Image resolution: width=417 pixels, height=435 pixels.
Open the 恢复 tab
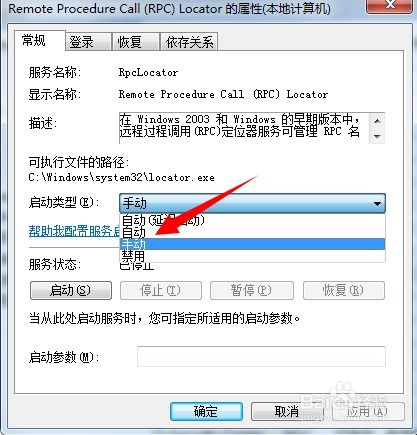click(135, 42)
